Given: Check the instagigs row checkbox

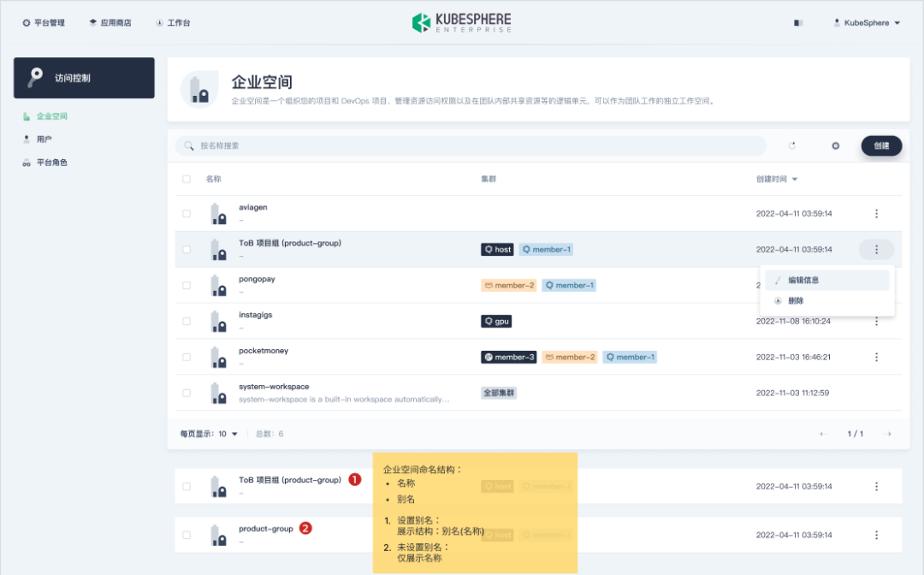Looking at the screenshot, I should pyautogui.click(x=187, y=321).
